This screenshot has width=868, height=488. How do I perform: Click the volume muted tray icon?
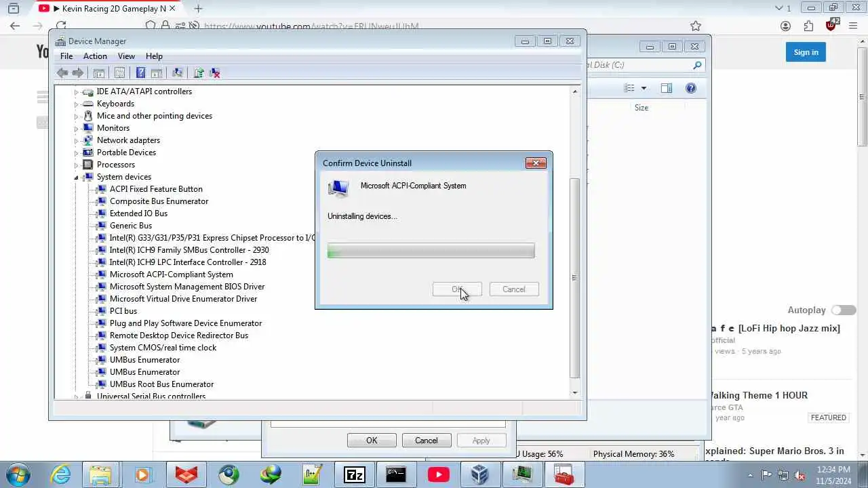800,475
